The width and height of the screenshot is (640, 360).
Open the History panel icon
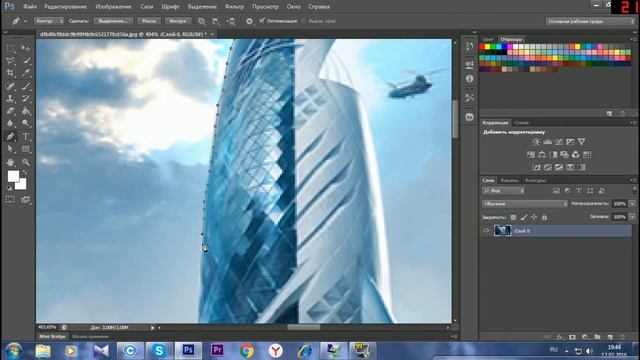coord(469,46)
